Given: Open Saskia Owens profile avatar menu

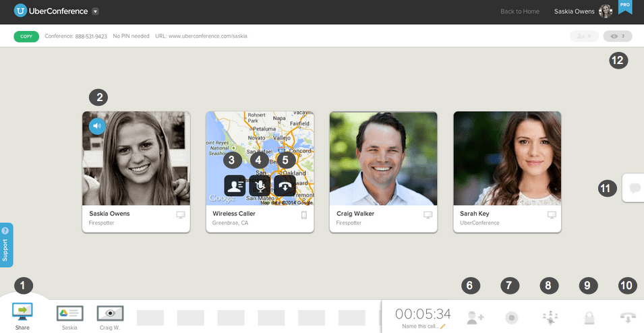Looking at the screenshot, I should (606, 11).
